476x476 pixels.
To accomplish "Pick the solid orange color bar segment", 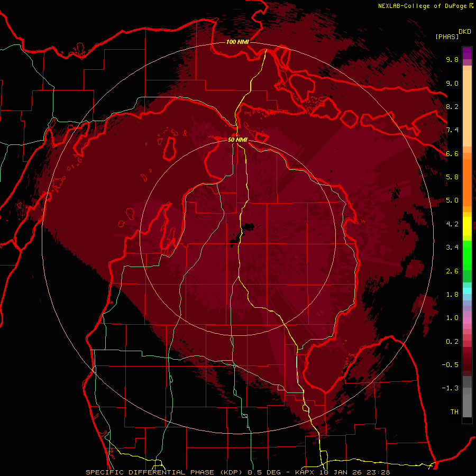I will [x=467, y=183].
